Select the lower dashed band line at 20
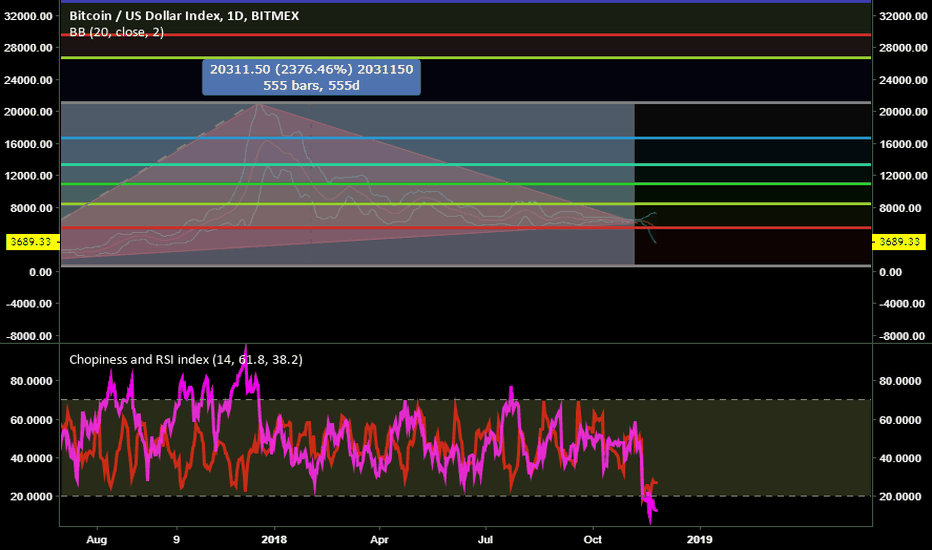 pos(466,496)
